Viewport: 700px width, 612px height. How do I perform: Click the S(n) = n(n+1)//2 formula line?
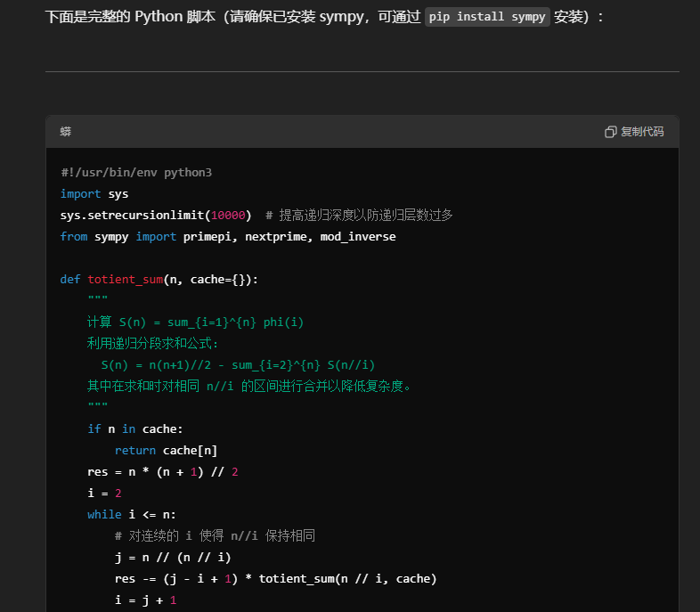[x=238, y=364]
